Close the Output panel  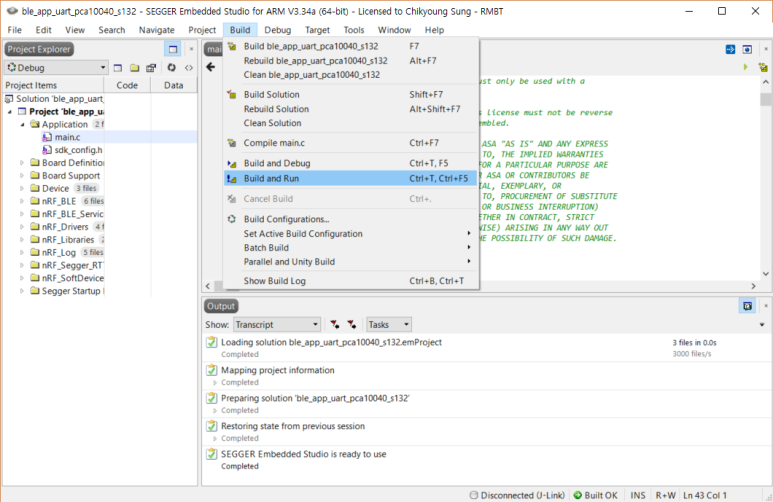tap(766, 306)
